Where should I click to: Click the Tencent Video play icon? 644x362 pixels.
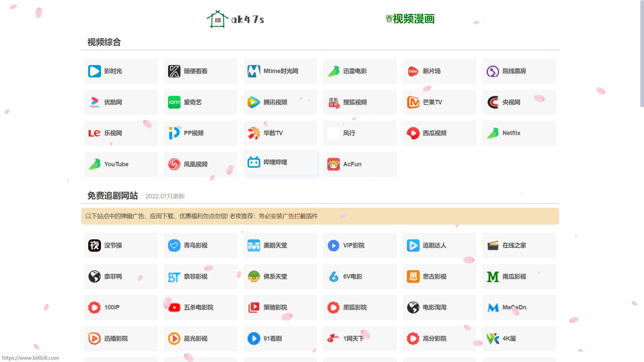coord(254,102)
